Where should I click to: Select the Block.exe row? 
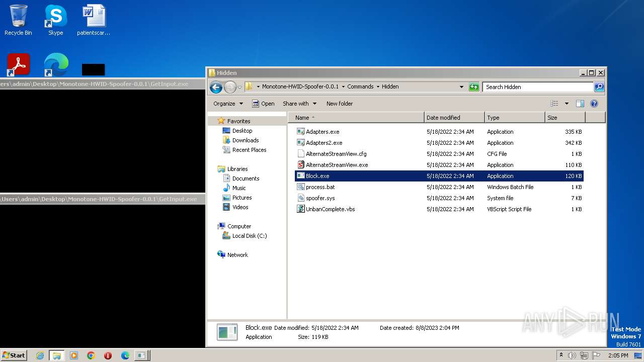click(x=439, y=176)
